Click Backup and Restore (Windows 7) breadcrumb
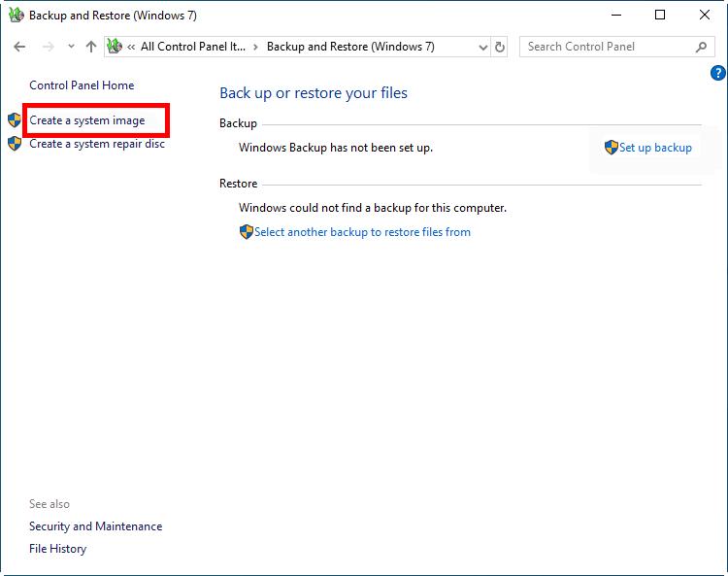Screen dimensions: 728x576 (350, 47)
